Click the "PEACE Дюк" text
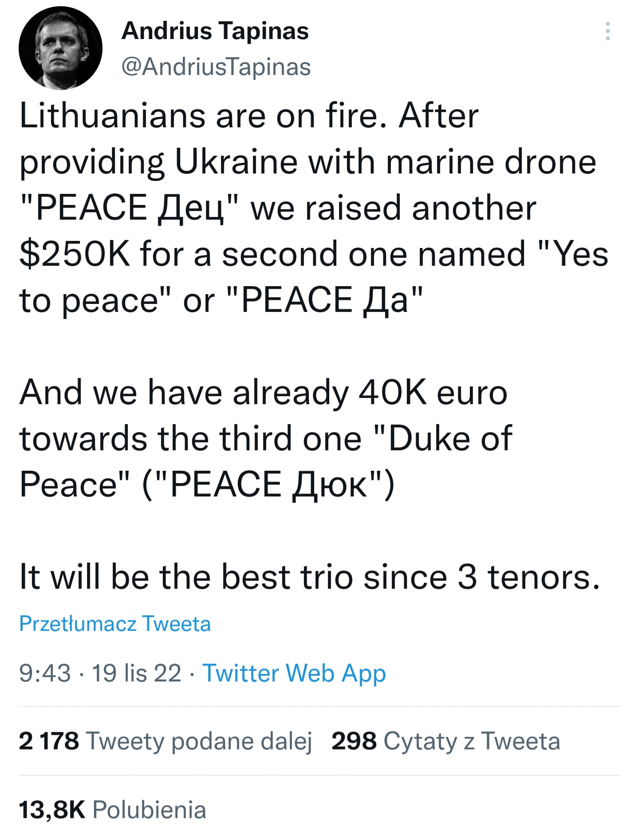Viewport: 630px width, 840px height. pos(269,484)
